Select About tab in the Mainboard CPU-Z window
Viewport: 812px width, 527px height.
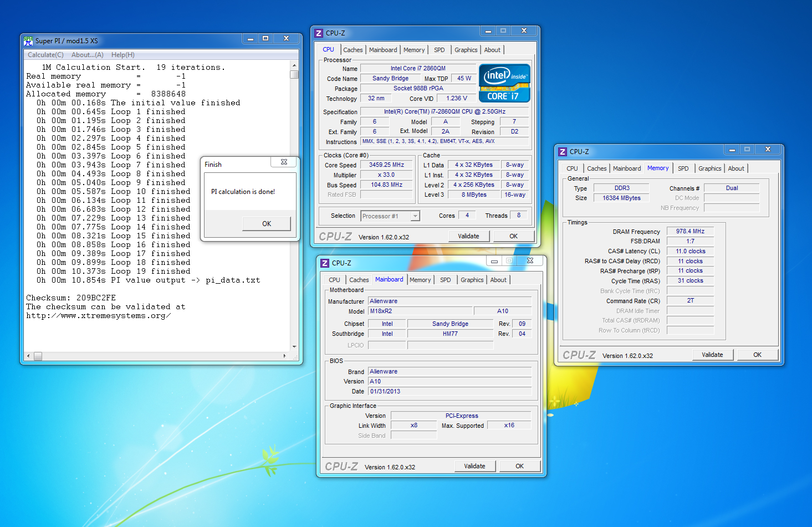(x=498, y=280)
